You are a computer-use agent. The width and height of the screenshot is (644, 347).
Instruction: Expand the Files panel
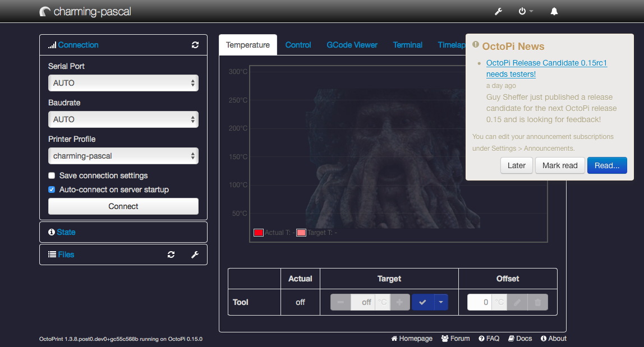pyautogui.click(x=66, y=255)
